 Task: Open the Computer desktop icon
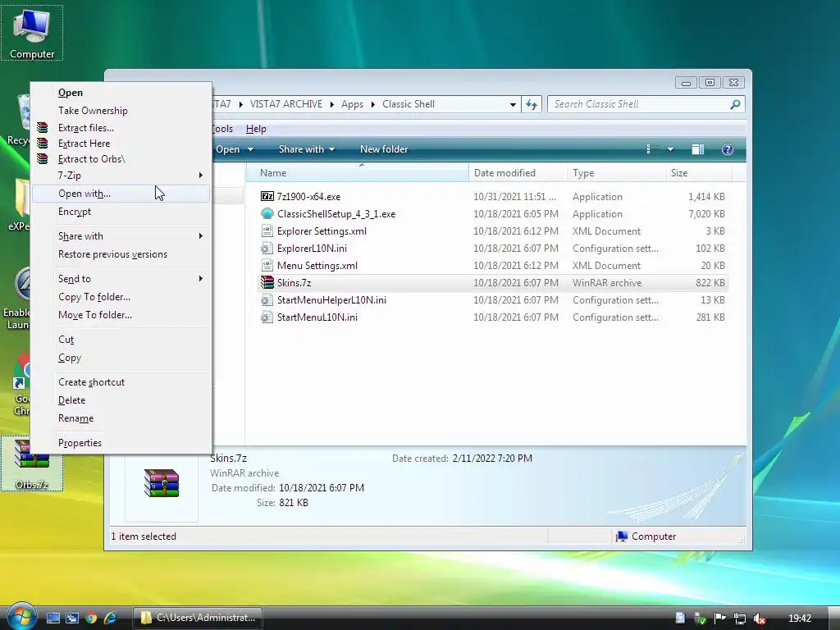point(32,33)
